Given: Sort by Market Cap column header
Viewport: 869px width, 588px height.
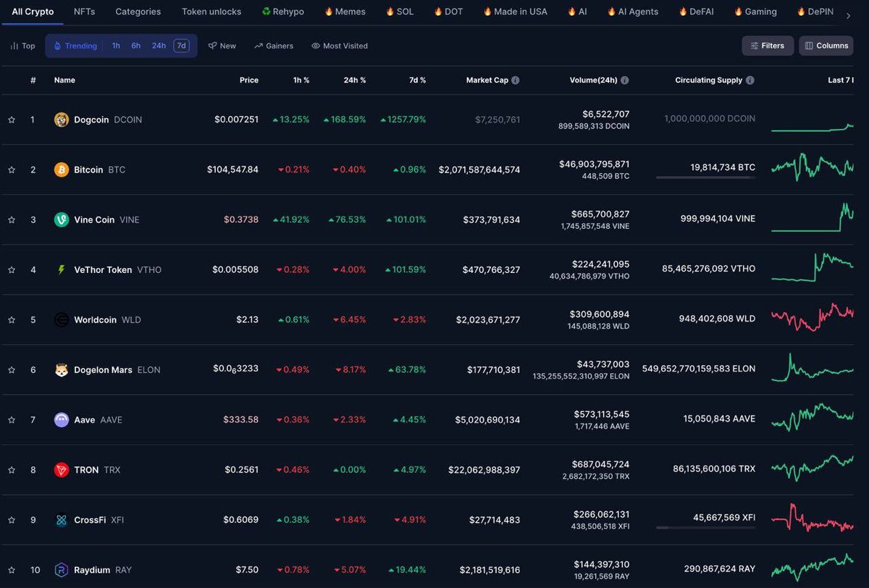Looking at the screenshot, I should [487, 80].
